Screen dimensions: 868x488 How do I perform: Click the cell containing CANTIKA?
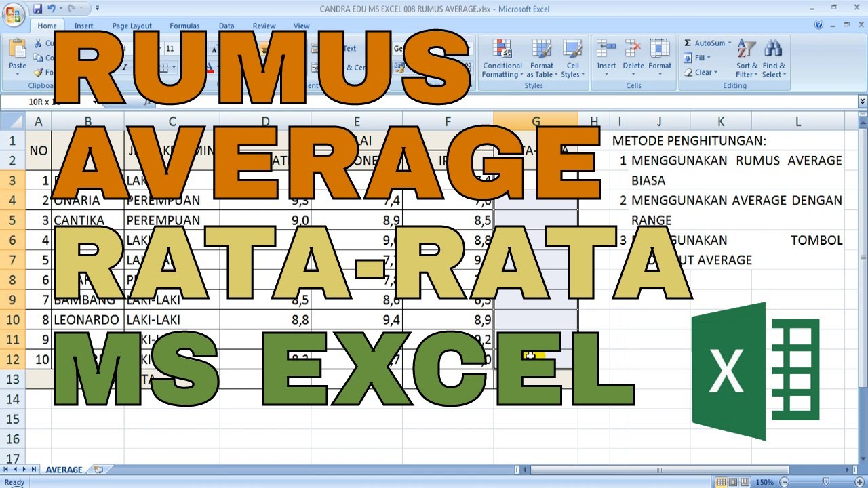coord(88,220)
